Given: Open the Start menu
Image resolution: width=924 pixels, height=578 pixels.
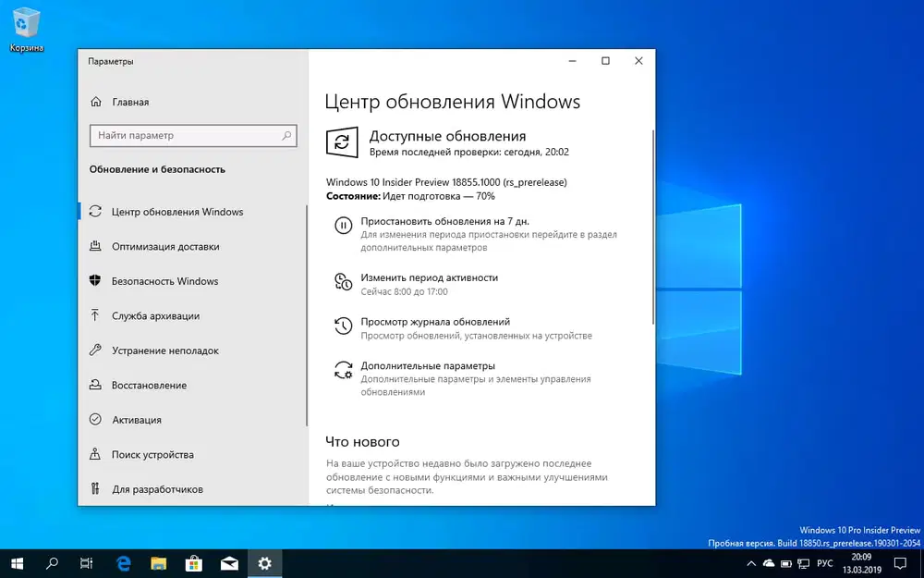Looking at the screenshot, I should point(18,563).
